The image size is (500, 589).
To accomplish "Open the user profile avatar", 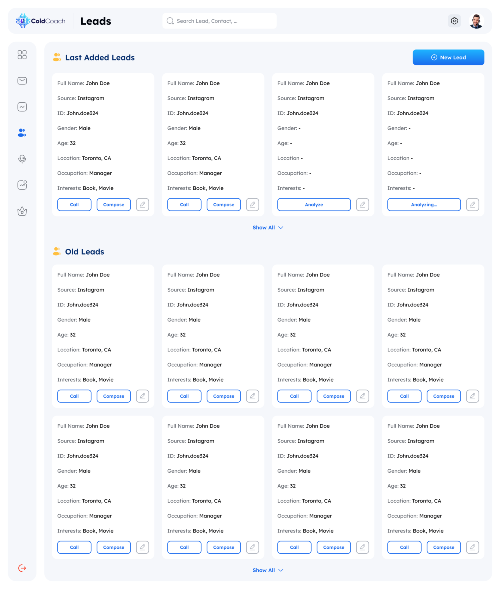I will point(476,21).
